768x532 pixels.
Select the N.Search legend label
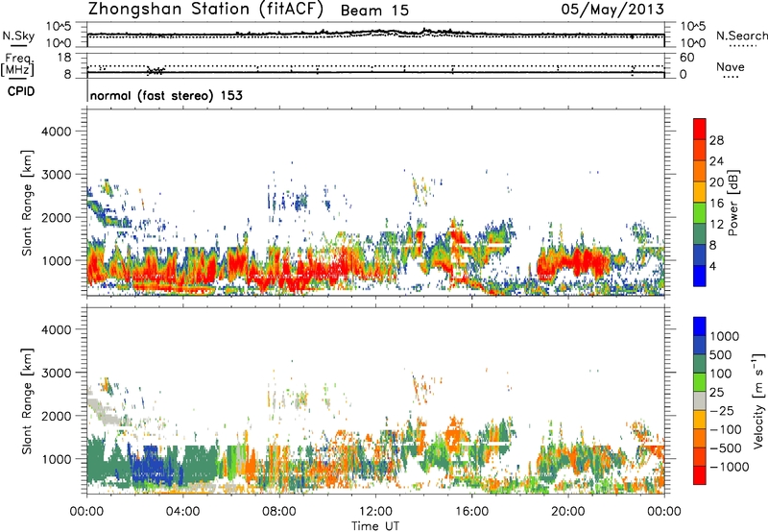pos(741,36)
